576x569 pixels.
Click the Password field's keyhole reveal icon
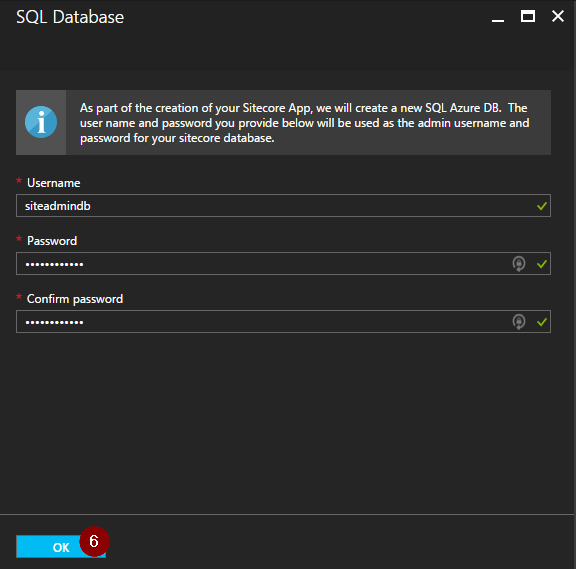point(519,264)
